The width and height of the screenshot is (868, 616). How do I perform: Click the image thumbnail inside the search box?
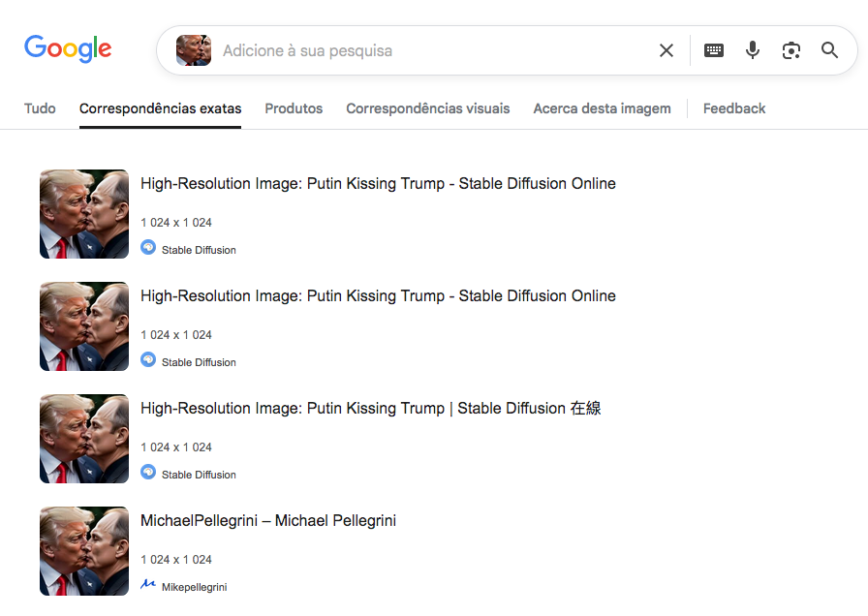tap(194, 50)
